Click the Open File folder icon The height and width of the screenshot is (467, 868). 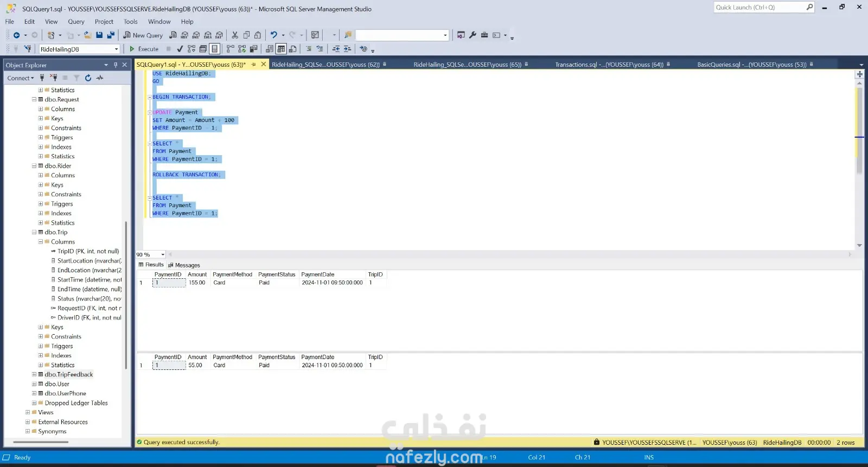(87, 35)
